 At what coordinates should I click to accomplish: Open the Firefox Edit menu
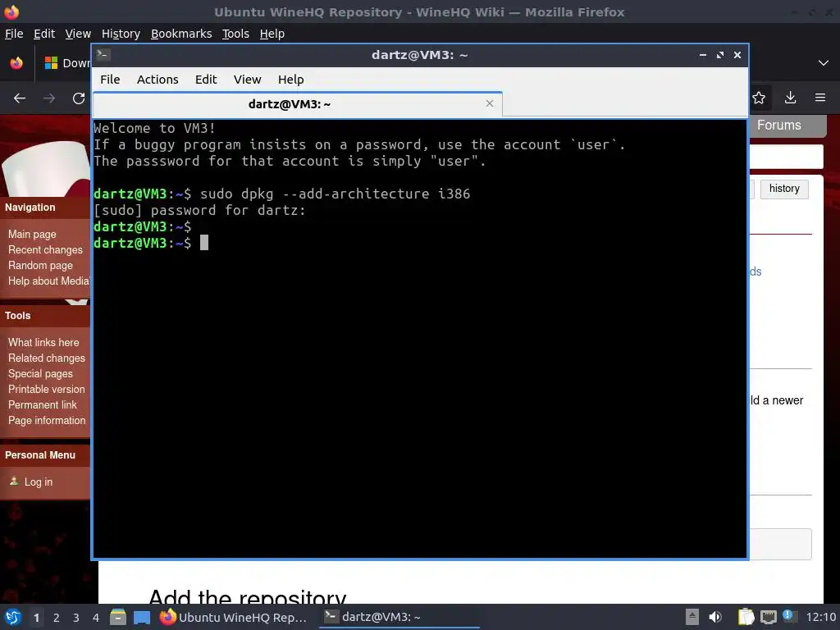[x=44, y=34]
